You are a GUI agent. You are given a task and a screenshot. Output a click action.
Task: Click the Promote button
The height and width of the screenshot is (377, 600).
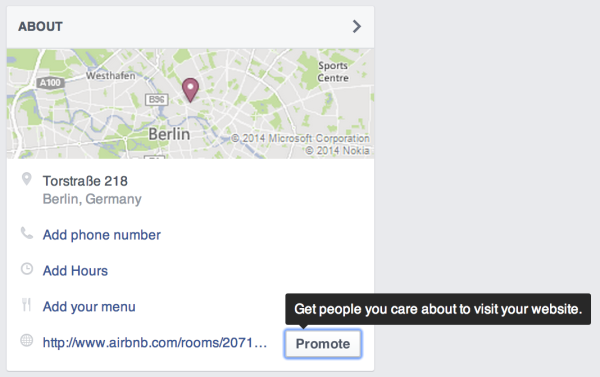(323, 344)
